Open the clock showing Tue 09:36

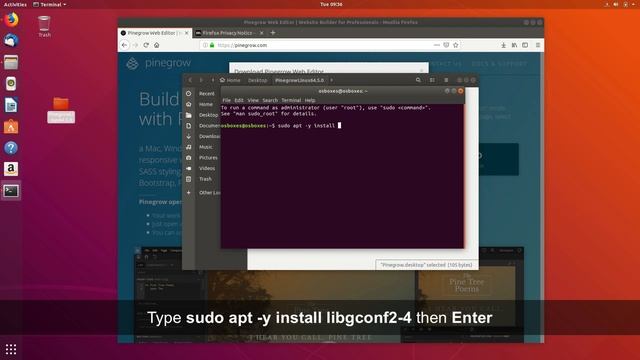coord(331,4)
